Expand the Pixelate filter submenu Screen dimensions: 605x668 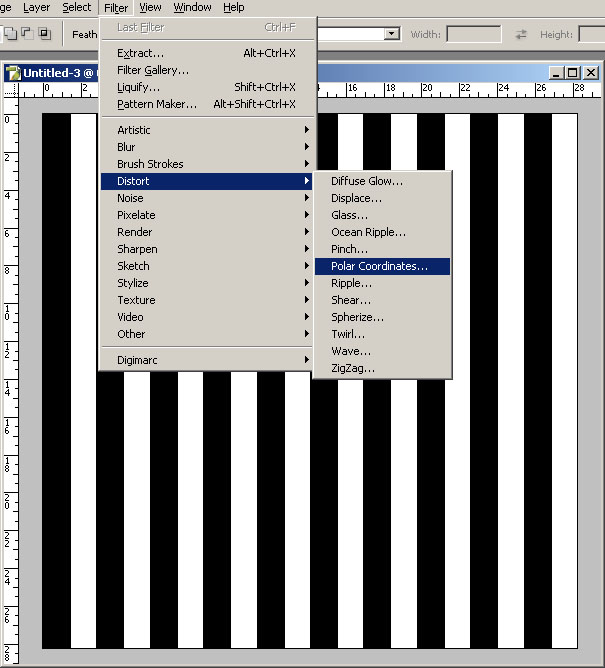click(x=207, y=215)
